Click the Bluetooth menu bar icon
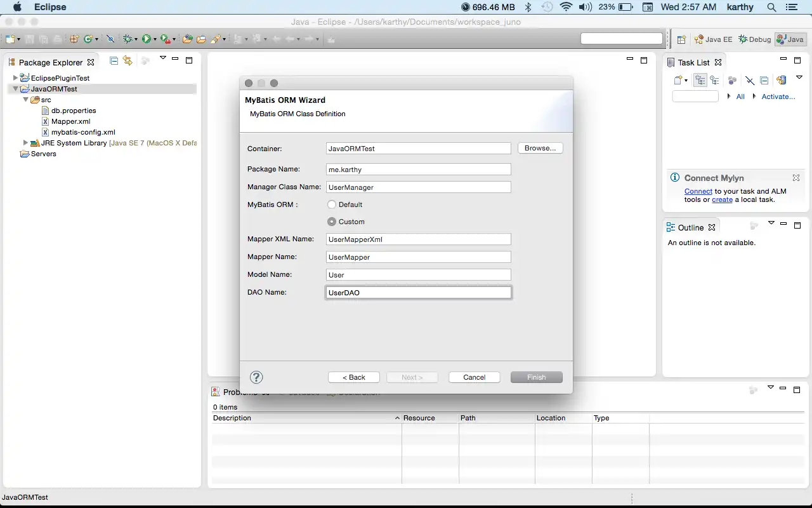 pos(528,7)
